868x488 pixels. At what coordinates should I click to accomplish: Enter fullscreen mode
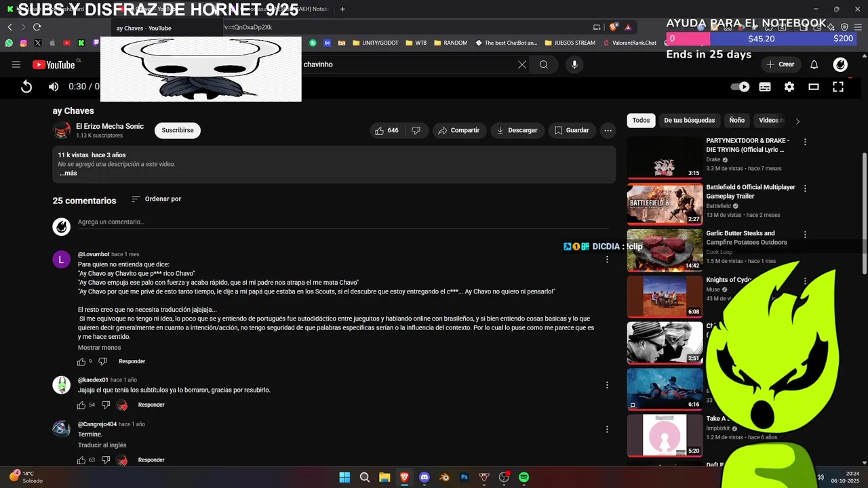[838, 87]
